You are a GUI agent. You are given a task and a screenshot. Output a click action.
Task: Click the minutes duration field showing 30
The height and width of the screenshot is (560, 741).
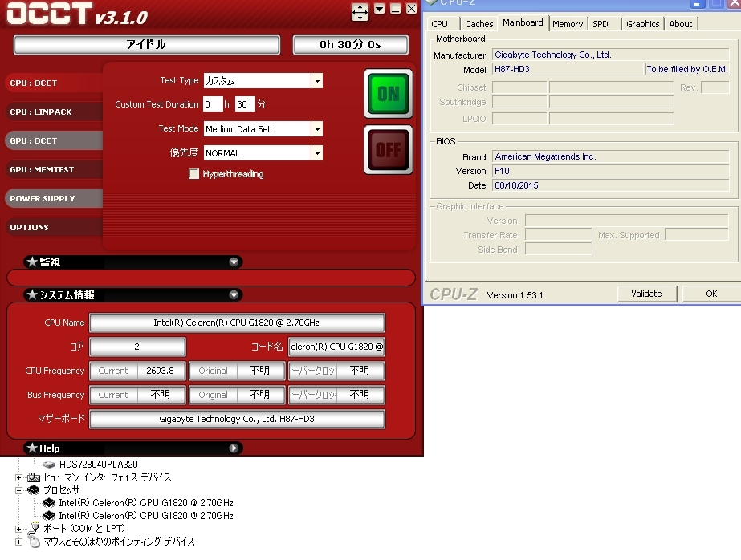245,104
